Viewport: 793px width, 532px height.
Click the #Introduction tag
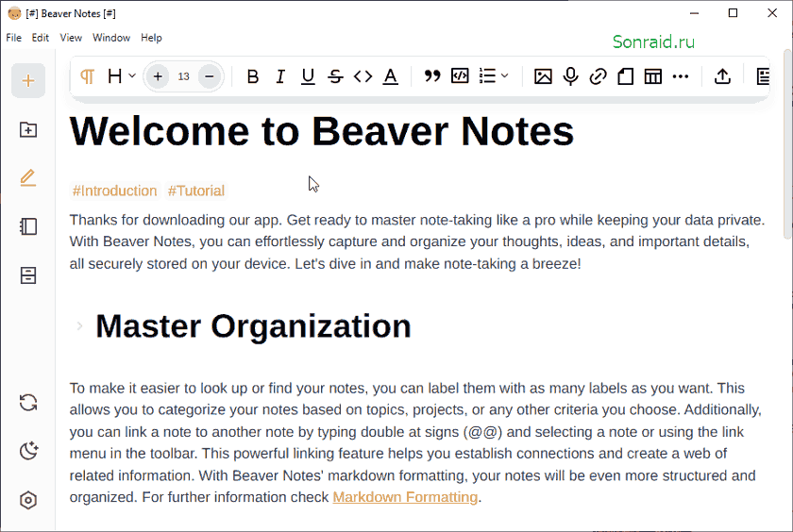pyautogui.click(x=115, y=191)
